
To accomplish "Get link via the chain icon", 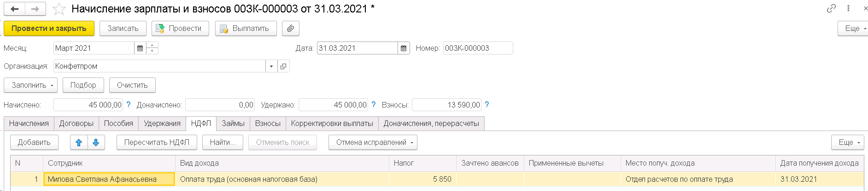I will pos(831,8).
